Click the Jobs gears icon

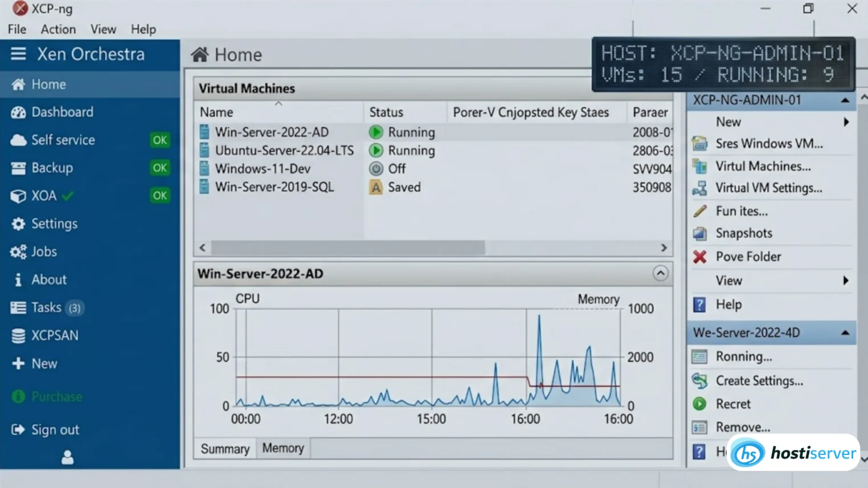pos(18,252)
